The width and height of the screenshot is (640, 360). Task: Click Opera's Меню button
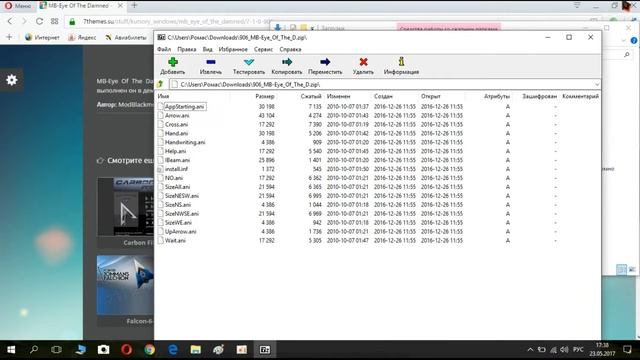click(18, 6)
